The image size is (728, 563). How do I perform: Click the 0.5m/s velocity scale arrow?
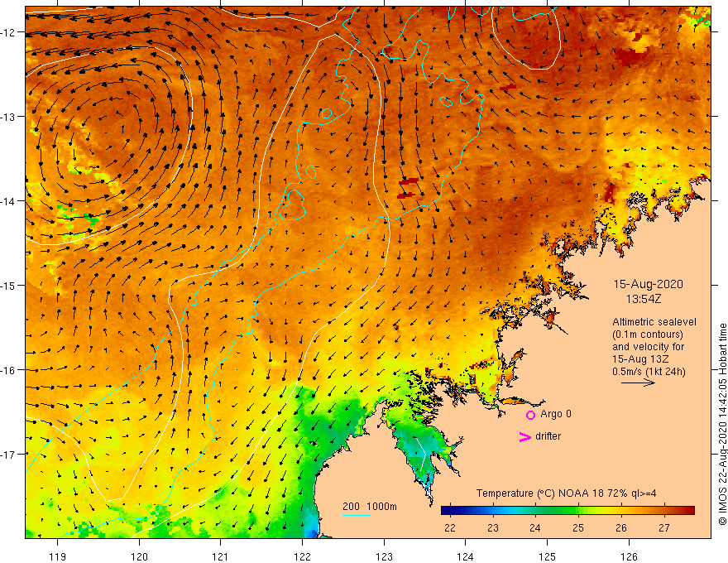tap(638, 383)
